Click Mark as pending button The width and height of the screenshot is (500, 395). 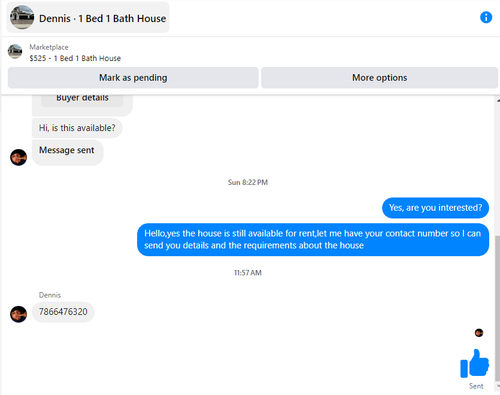tap(133, 78)
